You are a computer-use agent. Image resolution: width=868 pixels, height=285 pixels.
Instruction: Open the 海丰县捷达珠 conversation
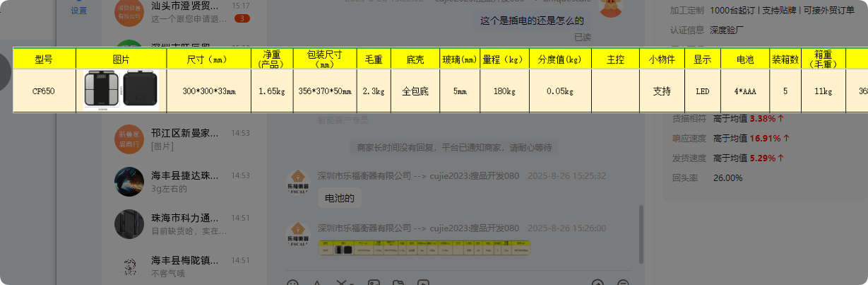[184, 181]
